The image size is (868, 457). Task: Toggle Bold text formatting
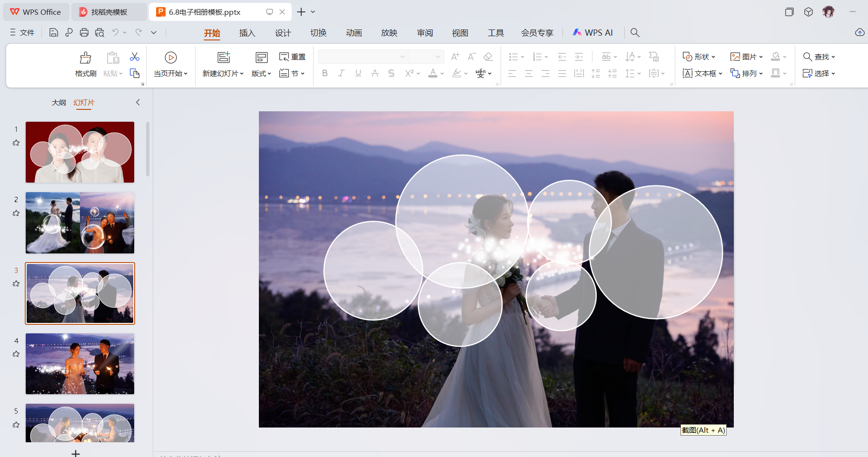point(325,73)
